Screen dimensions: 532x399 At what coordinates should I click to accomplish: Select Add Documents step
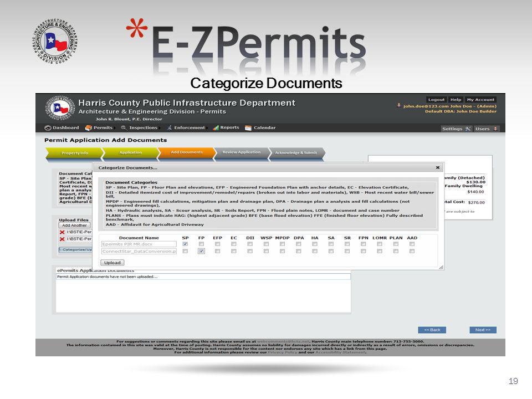pyautogui.click(x=187, y=152)
